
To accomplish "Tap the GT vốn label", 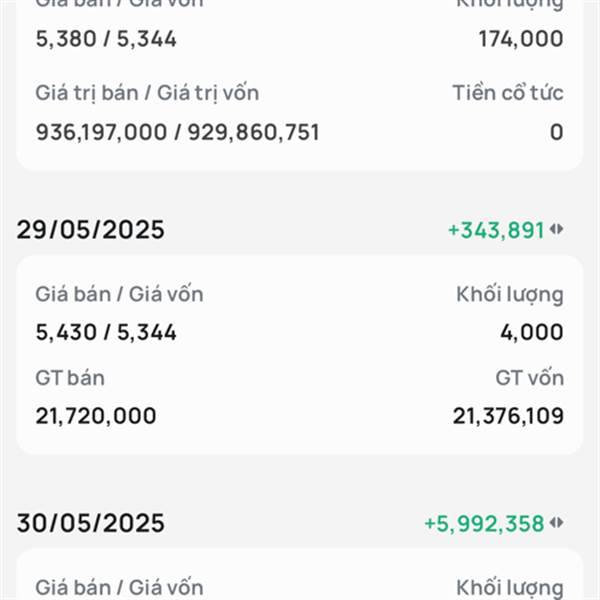I will (530, 378).
